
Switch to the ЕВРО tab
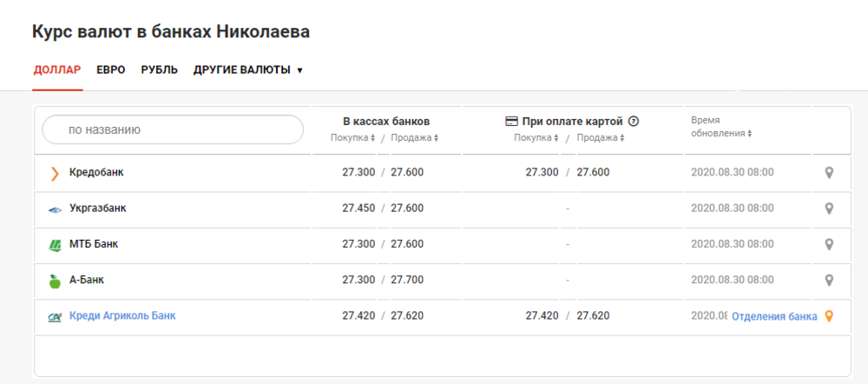coord(111,70)
